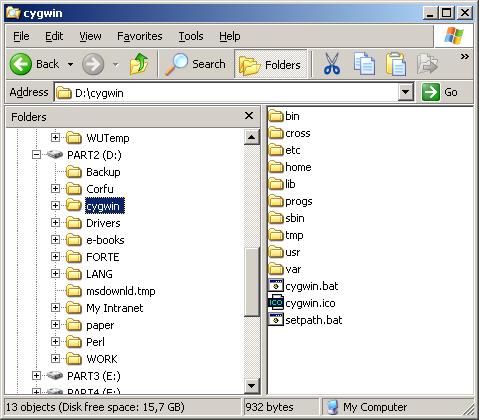The height and width of the screenshot is (420, 479).
Task: Click the tree scrollbar up arrow
Action: pyautogui.click(x=252, y=137)
